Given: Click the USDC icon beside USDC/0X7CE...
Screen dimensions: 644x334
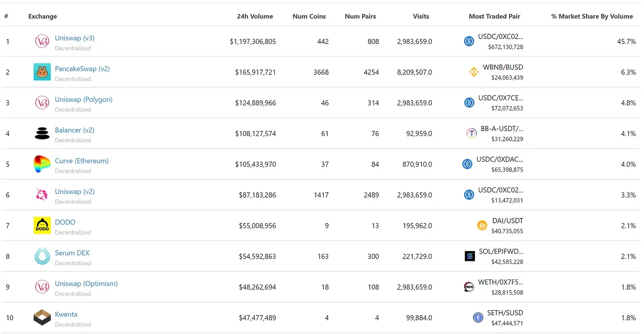Looking at the screenshot, I should pyautogui.click(x=469, y=103).
